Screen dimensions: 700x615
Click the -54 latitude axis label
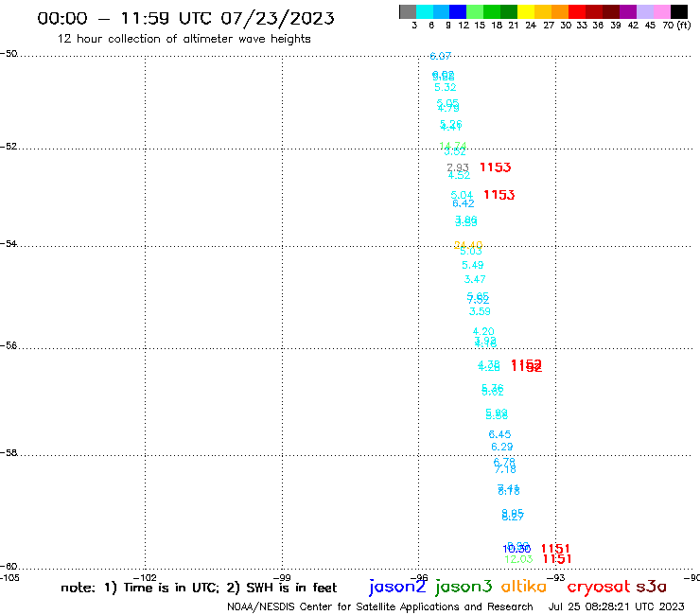coord(9,244)
